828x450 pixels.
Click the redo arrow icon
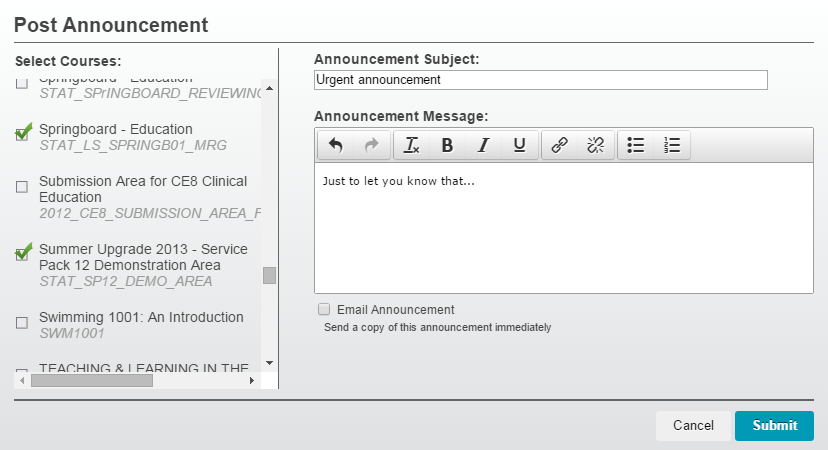(372, 145)
